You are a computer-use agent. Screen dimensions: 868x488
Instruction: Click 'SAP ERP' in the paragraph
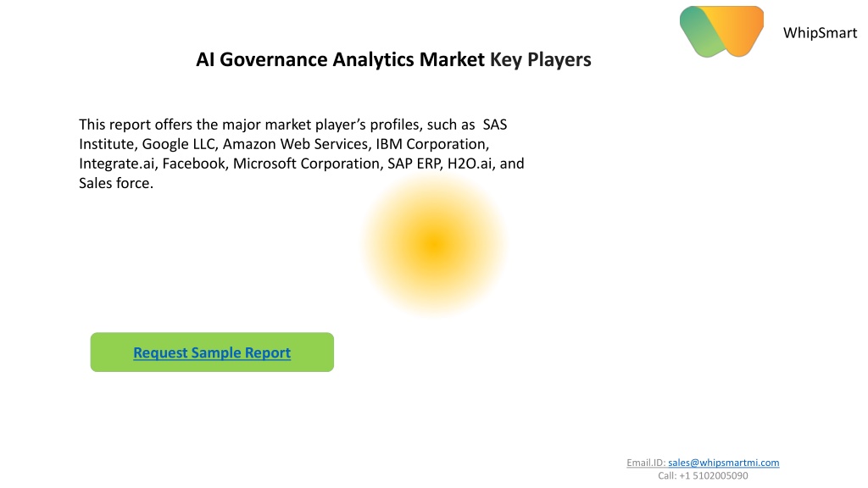[x=414, y=164]
